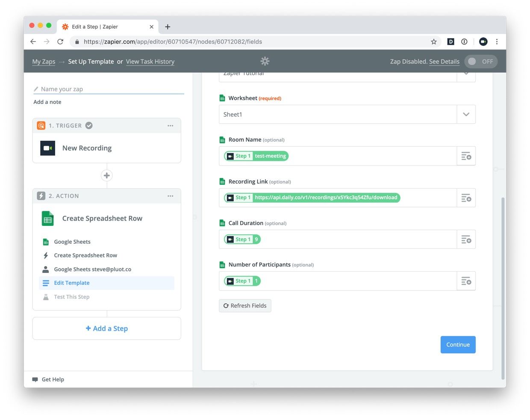This screenshot has width=530, height=420.
Task: Click the Step 1 pill in Number of Participants
Action: click(x=242, y=281)
